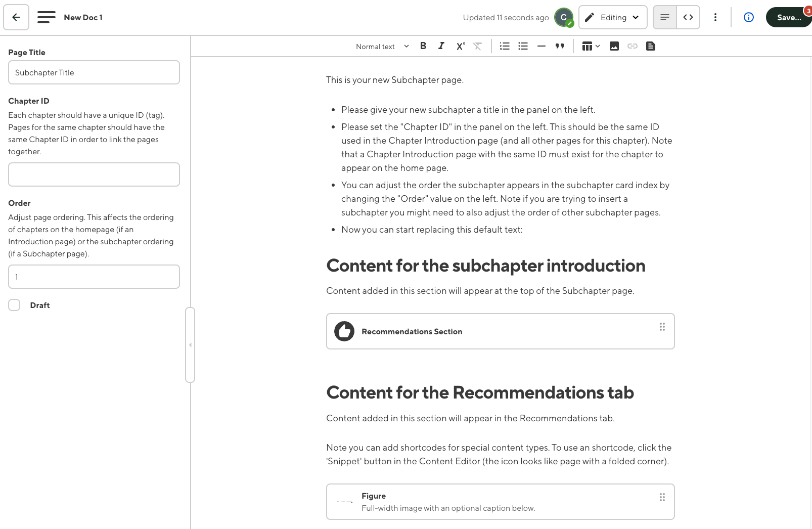The height and width of the screenshot is (529, 812).
Task: Insert a bulleted list
Action: (x=523, y=46)
